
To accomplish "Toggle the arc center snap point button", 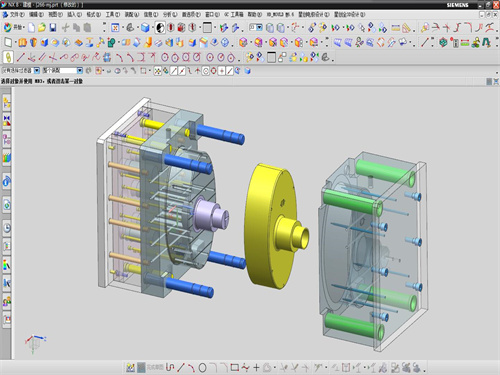I will (205, 71).
